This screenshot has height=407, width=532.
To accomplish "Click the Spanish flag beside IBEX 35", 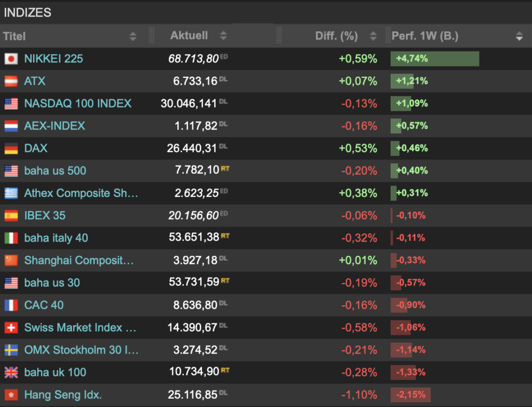I will click(11, 216).
